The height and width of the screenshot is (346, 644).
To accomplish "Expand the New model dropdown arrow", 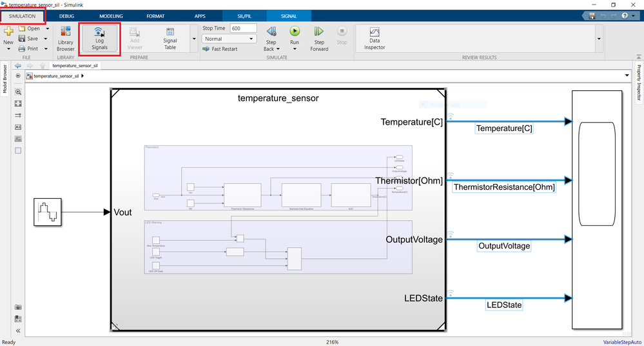I will tap(8, 49).
